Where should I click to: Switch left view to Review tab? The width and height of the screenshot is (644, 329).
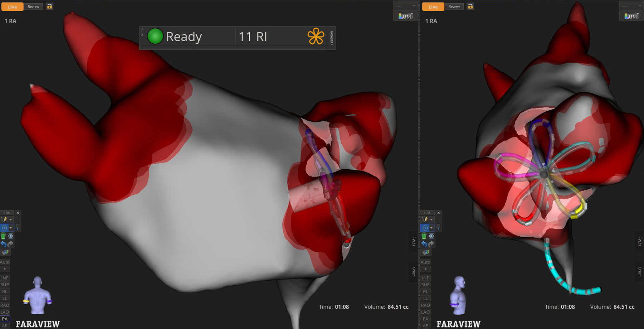tap(33, 6)
